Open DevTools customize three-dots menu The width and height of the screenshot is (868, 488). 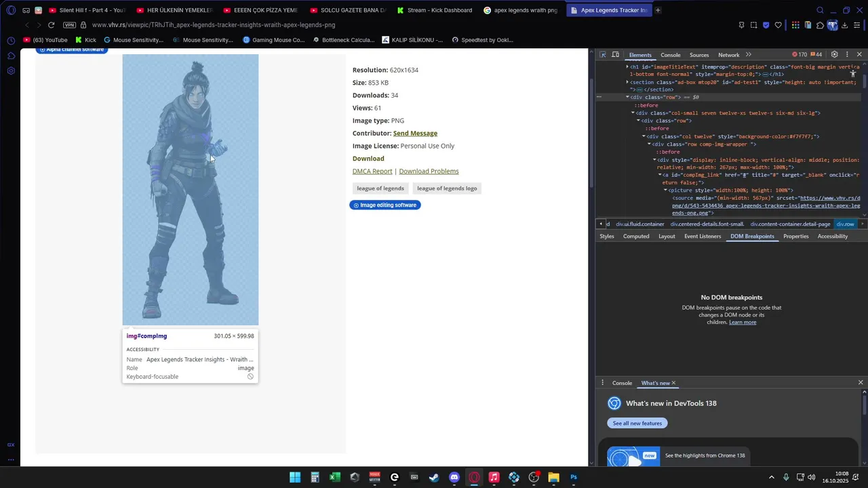tap(847, 54)
